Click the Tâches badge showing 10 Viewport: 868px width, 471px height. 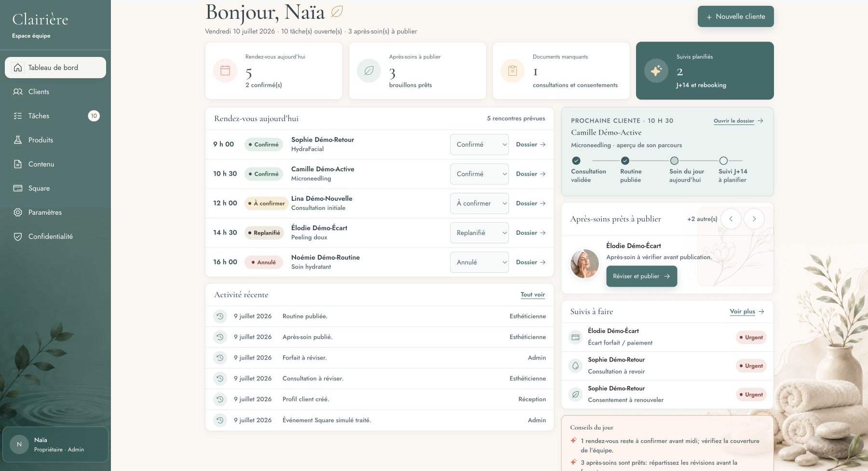click(94, 116)
